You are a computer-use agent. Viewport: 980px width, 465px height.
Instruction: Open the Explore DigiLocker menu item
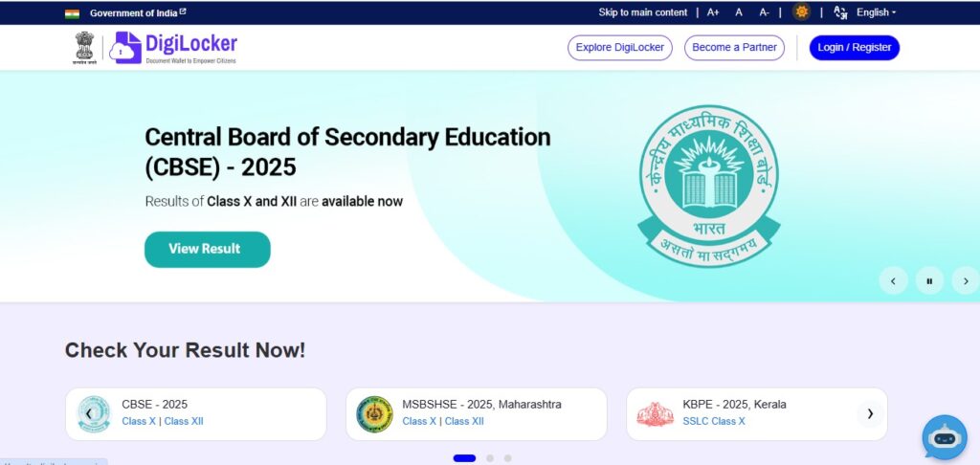(620, 48)
